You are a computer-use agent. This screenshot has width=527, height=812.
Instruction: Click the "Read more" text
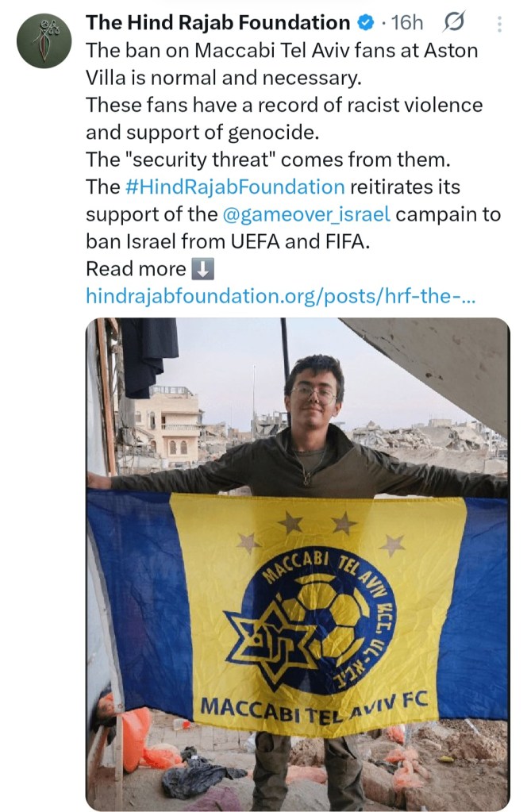(x=135, y=268)
